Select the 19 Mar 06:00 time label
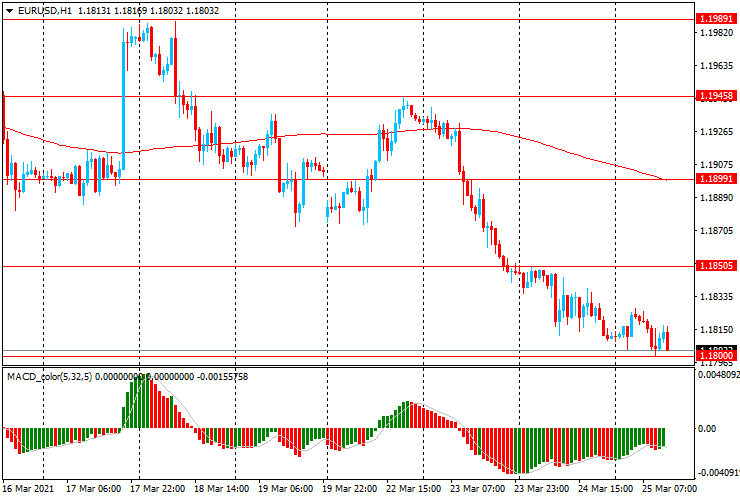Image resolution: width=740 pixels, height=500 pixels. pyautogui.click(x=285, y=490)
